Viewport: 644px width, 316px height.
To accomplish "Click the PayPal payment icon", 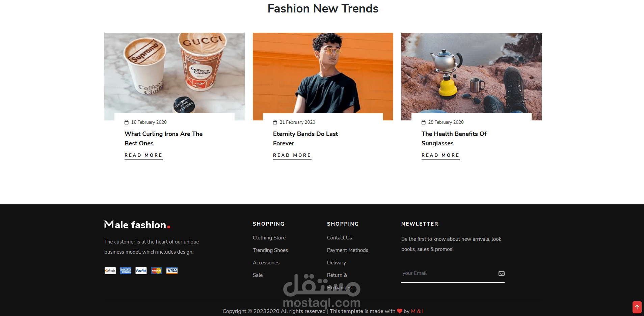I will [x=141, y=271].
